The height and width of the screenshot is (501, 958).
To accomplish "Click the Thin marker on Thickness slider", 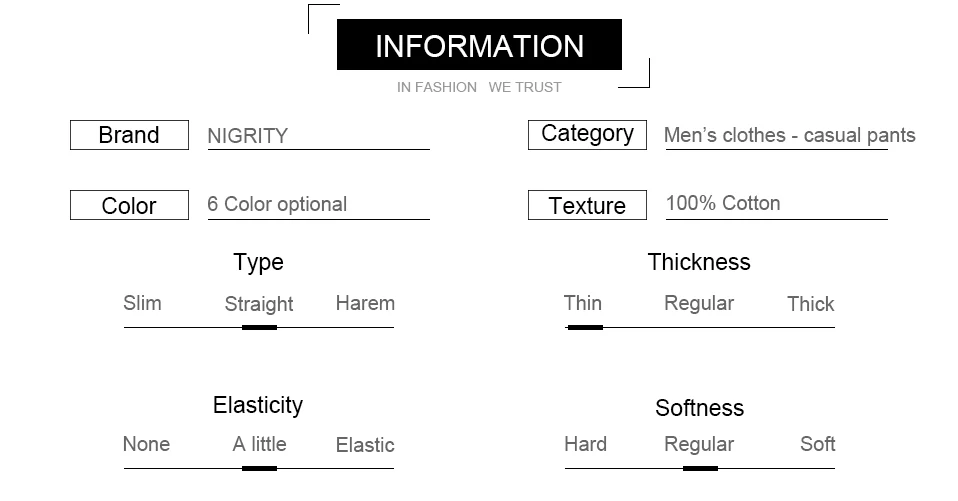I will pos(585,327).
